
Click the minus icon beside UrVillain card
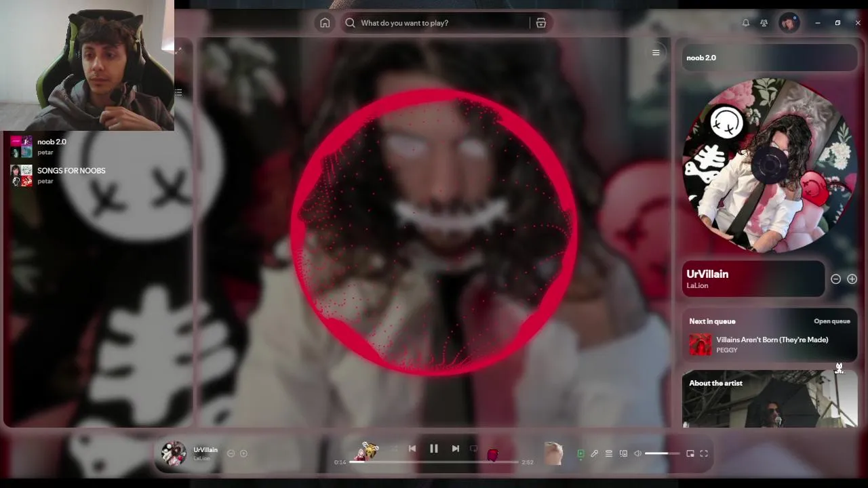point(835,279)
